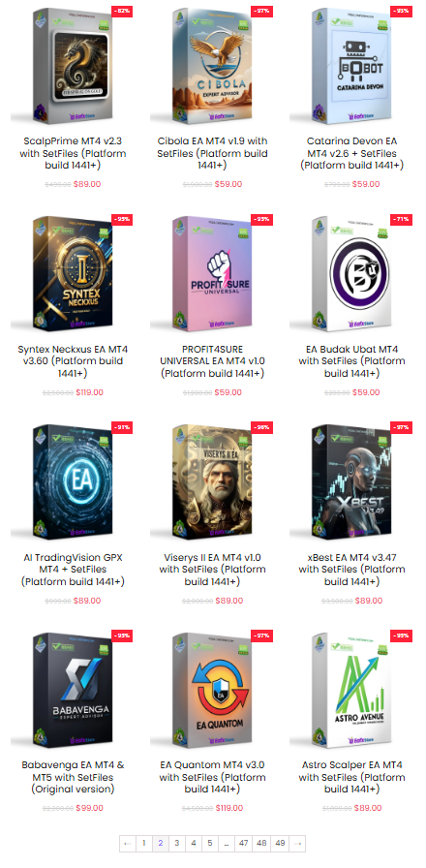426x868 pixels.
Task: Open the Cibola Expert Advisor eagle box image
Action: (212, 65)
